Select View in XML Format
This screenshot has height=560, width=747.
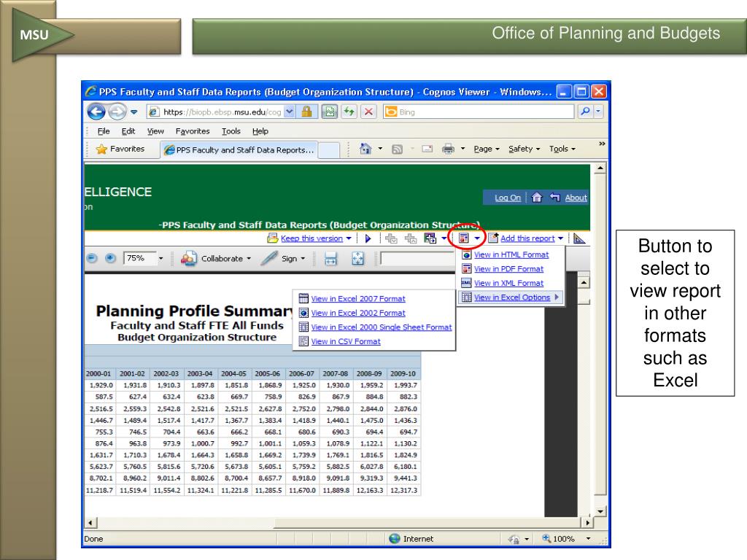tap(508, 284)
